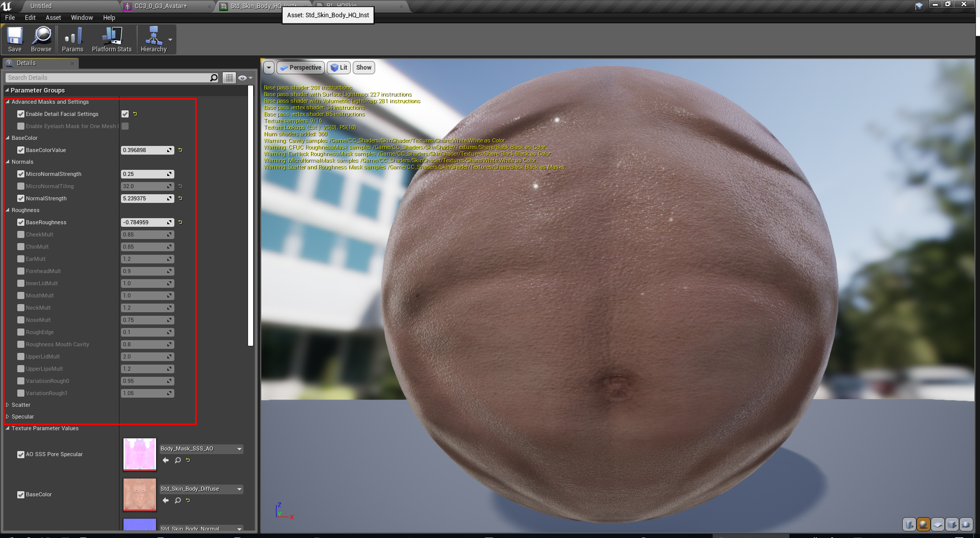Reset BaseColorValue to default arrow
The width and height of the screenshot is (980, 538).
click(x=180, y=150)
